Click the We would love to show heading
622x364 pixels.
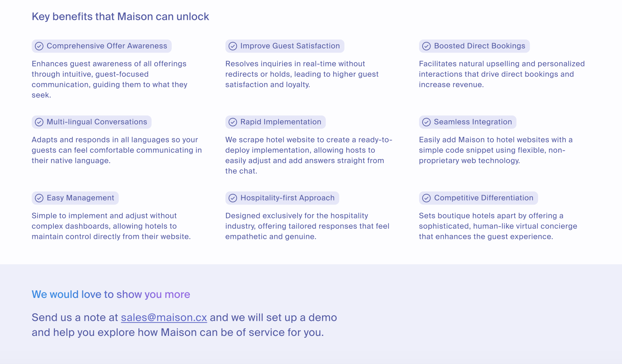(111, 294)
